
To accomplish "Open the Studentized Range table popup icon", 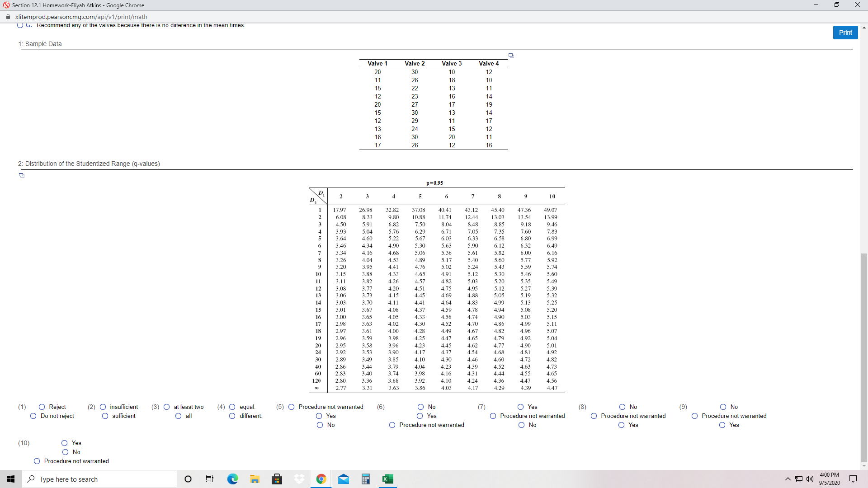I will pyautogui.click(x=21, y=175).
